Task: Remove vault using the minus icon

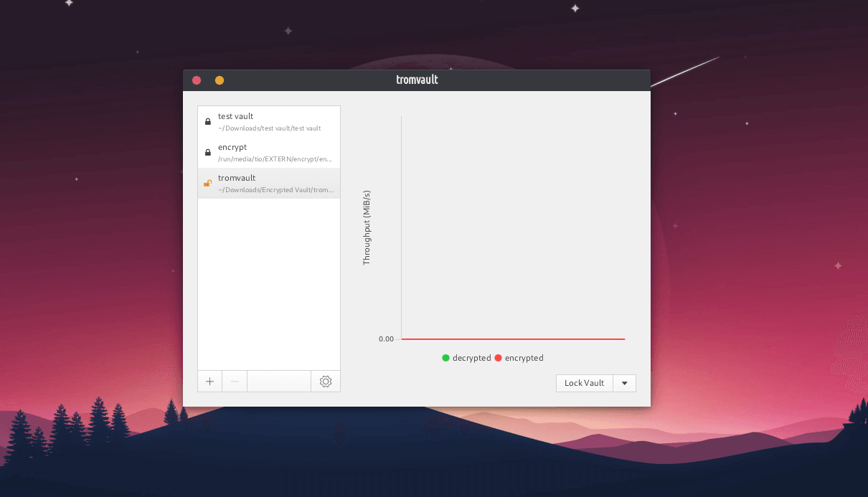Action: [235, 382]
